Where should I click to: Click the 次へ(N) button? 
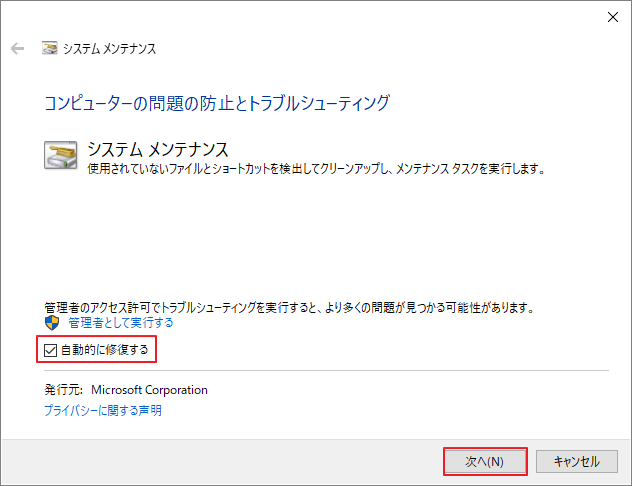(485, 461)
